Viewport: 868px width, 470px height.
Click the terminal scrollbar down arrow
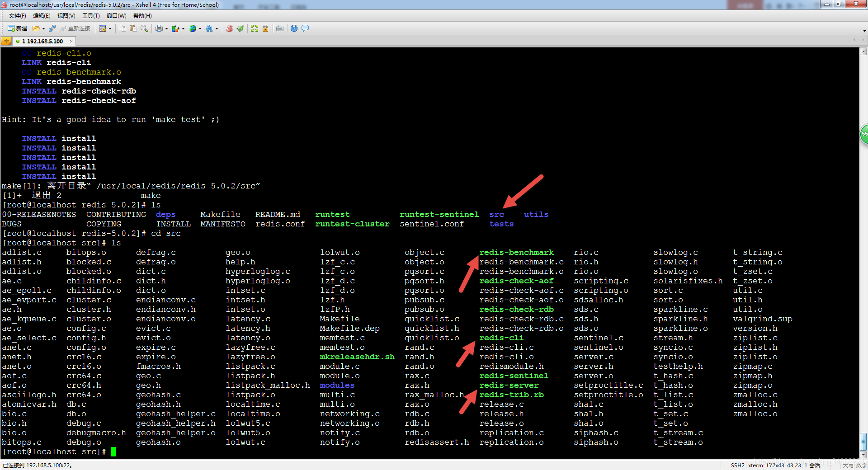[863, 455]
